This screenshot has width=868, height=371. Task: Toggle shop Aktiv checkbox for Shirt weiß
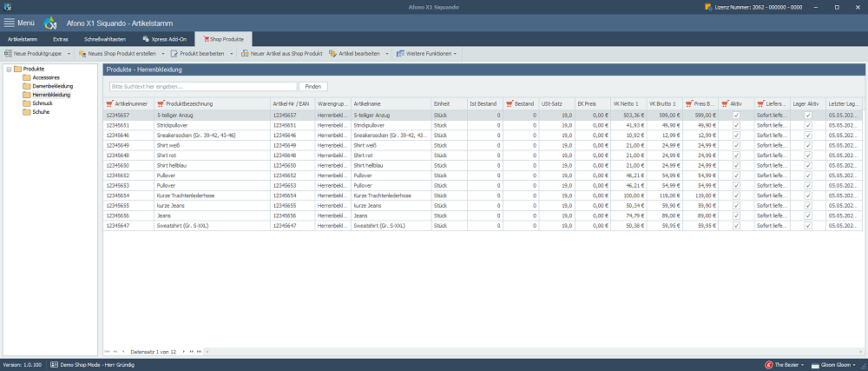pos(736,145)
